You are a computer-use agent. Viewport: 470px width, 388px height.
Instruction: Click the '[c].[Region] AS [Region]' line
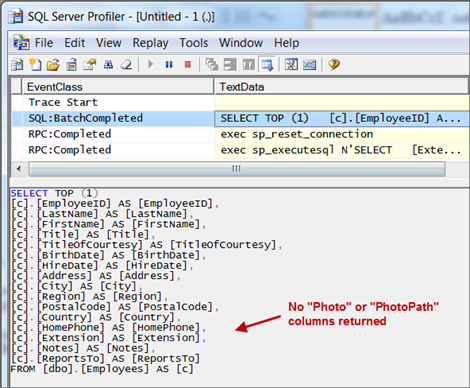89,296
